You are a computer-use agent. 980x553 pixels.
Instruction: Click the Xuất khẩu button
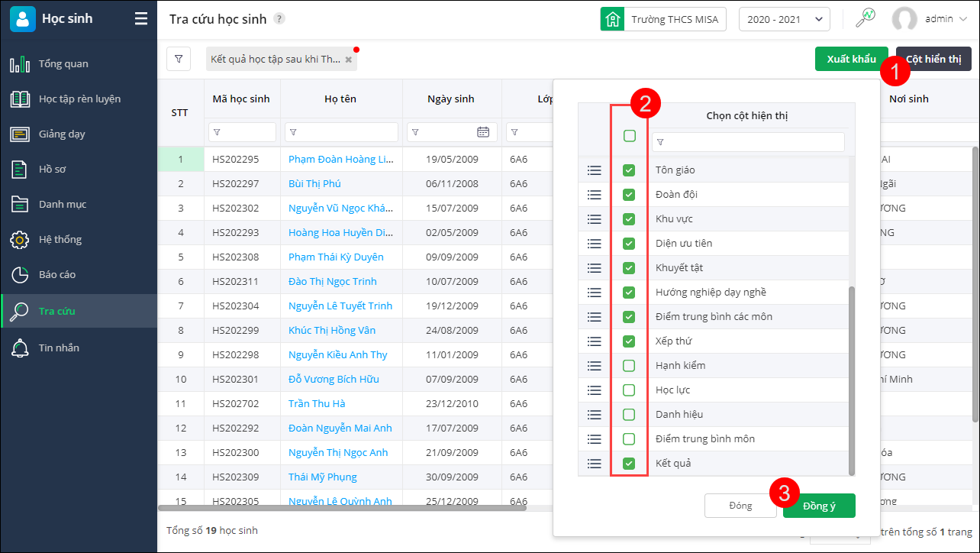tap(852, 59)
